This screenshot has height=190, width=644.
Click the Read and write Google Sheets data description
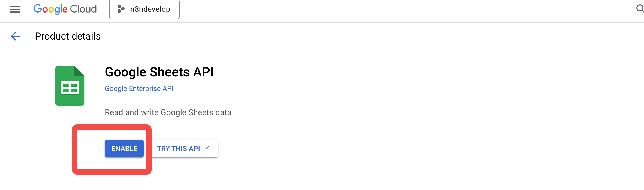(168, 112)
